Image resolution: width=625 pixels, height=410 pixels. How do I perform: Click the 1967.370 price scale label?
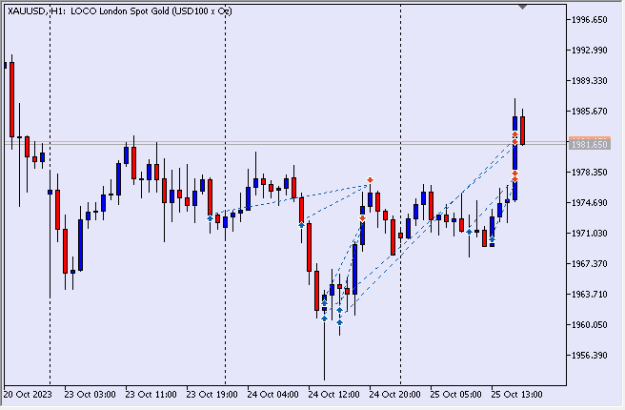pos(590,264)
